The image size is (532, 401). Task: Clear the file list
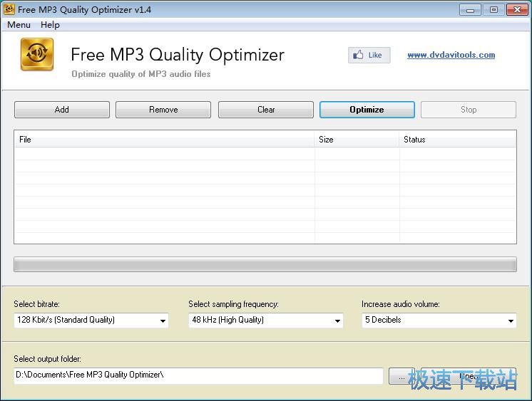point(265,110)
